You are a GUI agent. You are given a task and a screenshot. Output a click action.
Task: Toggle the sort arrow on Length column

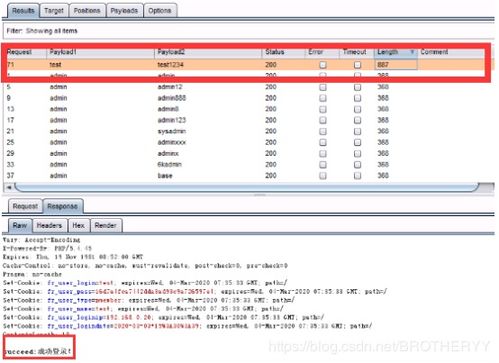point(412,52)
